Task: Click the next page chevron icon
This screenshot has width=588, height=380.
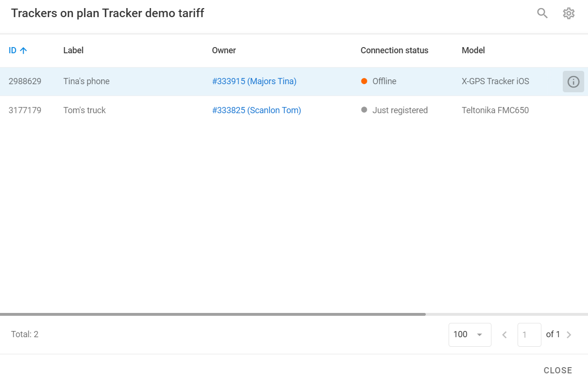Action: (569, 334)
